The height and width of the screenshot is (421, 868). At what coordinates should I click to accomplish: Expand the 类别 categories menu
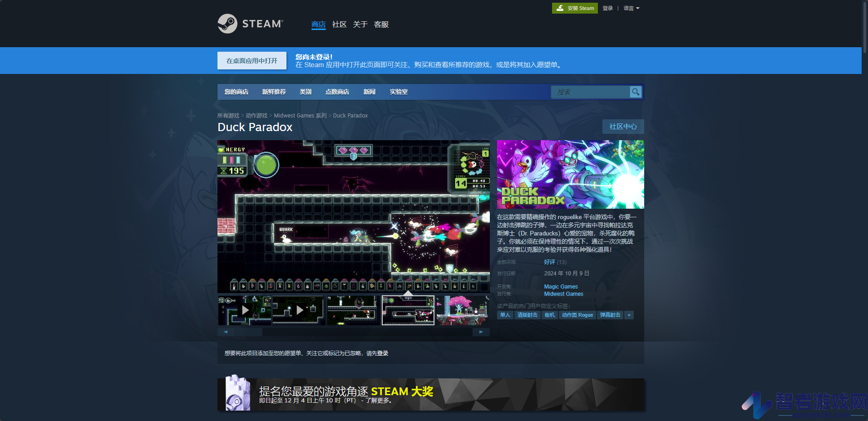[x=306, y=92]
